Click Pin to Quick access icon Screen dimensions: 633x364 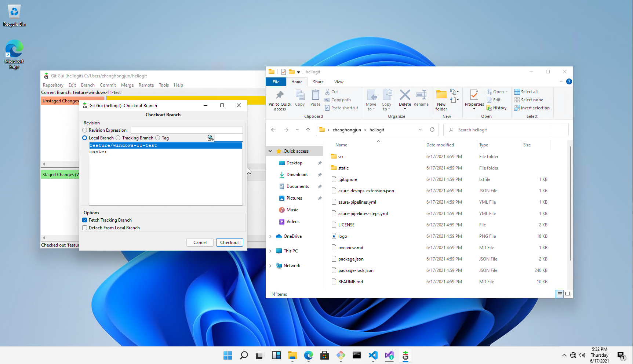pyautogui.click(x=280, y=95)
